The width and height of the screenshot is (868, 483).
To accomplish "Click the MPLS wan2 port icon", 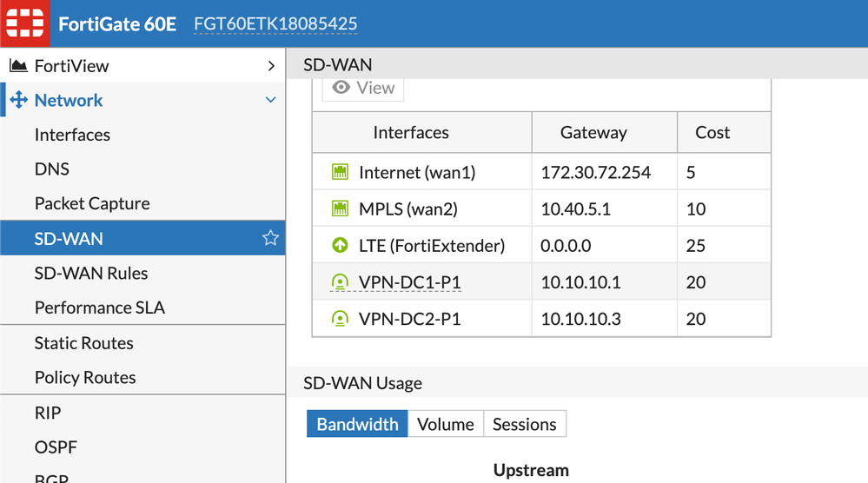I will pos(340,209).
